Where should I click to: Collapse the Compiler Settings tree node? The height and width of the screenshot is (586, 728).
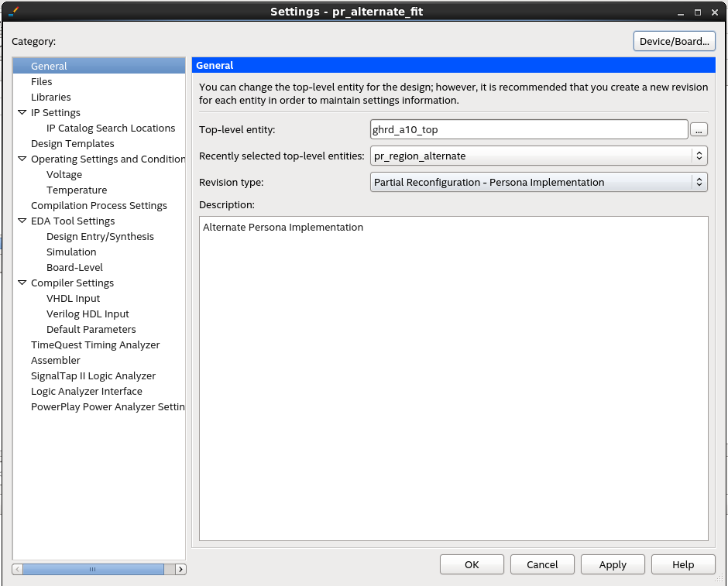(22, 283)
